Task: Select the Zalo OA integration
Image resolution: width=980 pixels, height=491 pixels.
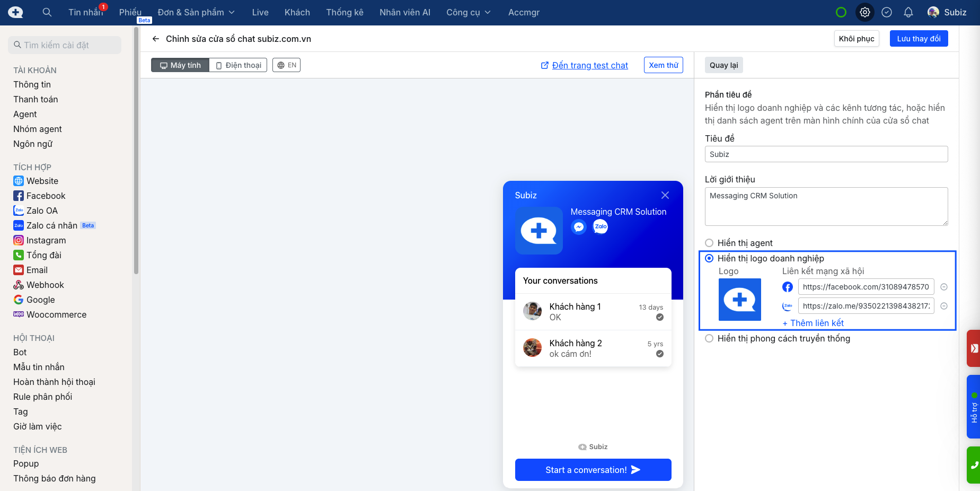Action: (41, 211)
